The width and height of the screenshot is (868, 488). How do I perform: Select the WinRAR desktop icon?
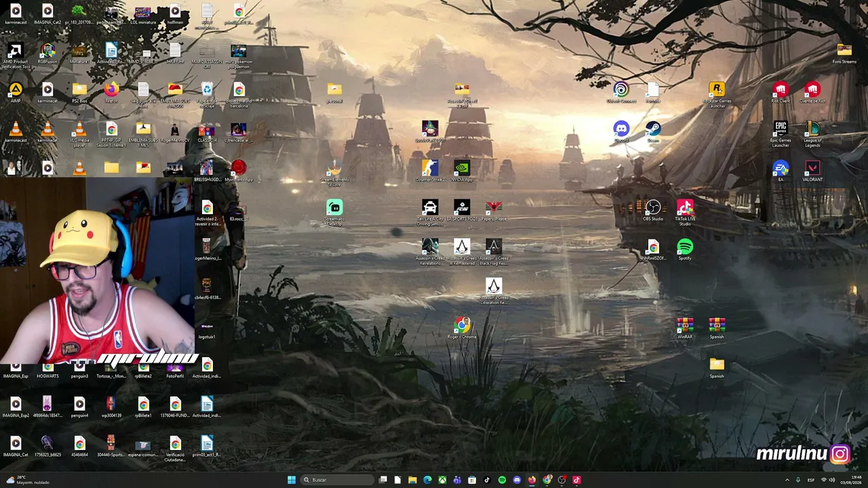685,328
